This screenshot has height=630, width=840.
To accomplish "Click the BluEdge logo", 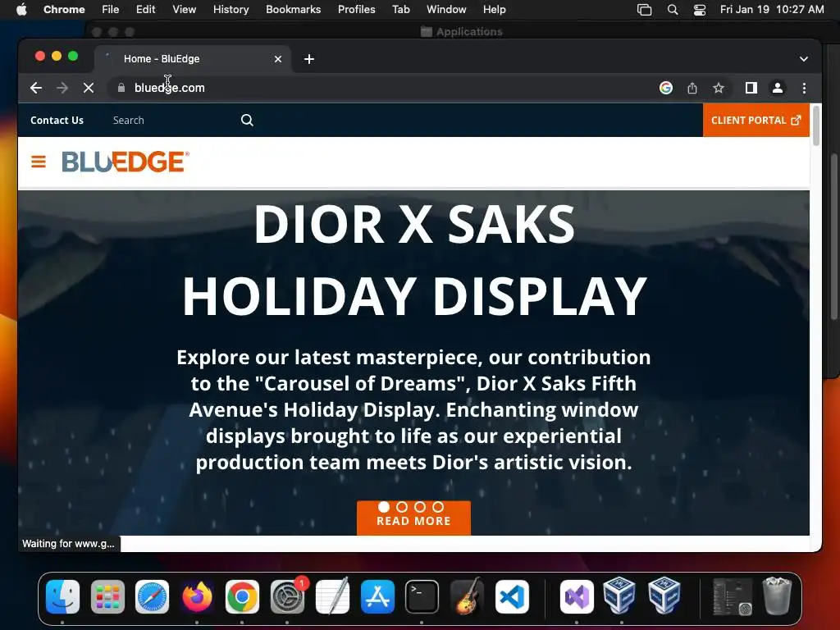I will [x=126, y=162].
